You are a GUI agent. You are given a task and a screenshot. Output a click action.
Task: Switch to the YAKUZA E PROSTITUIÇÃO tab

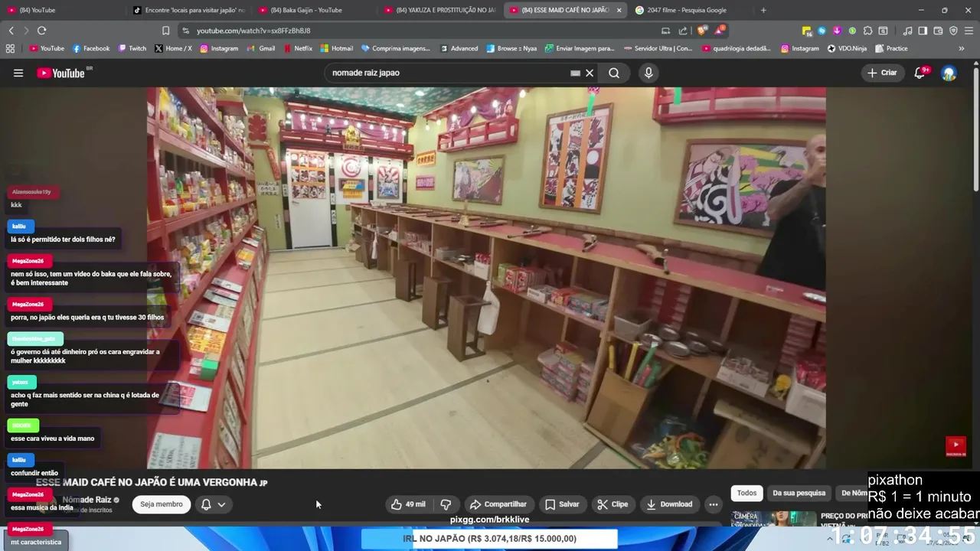pos(440,10)
